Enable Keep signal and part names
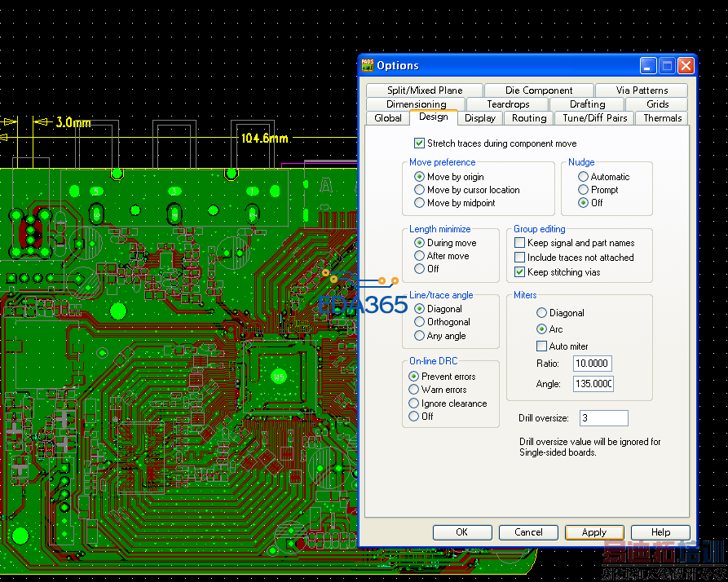Screen dimensions: 728x582 coord(519,243)
